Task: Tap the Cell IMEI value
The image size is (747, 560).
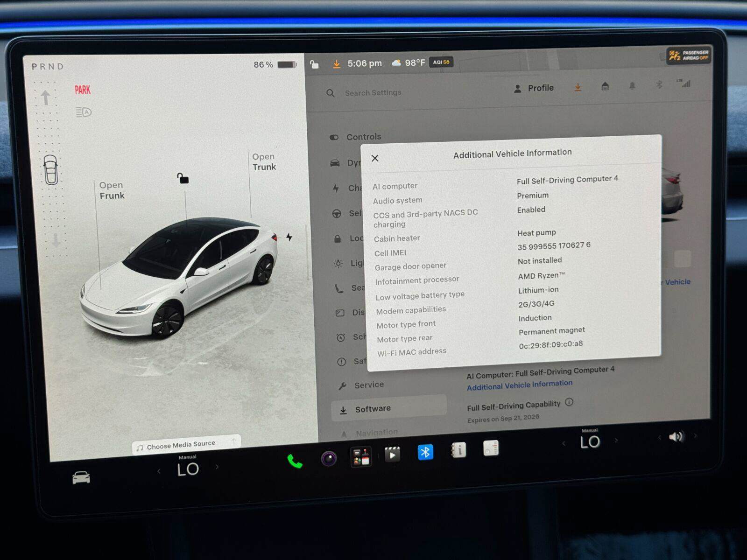Action: point(554,246)
